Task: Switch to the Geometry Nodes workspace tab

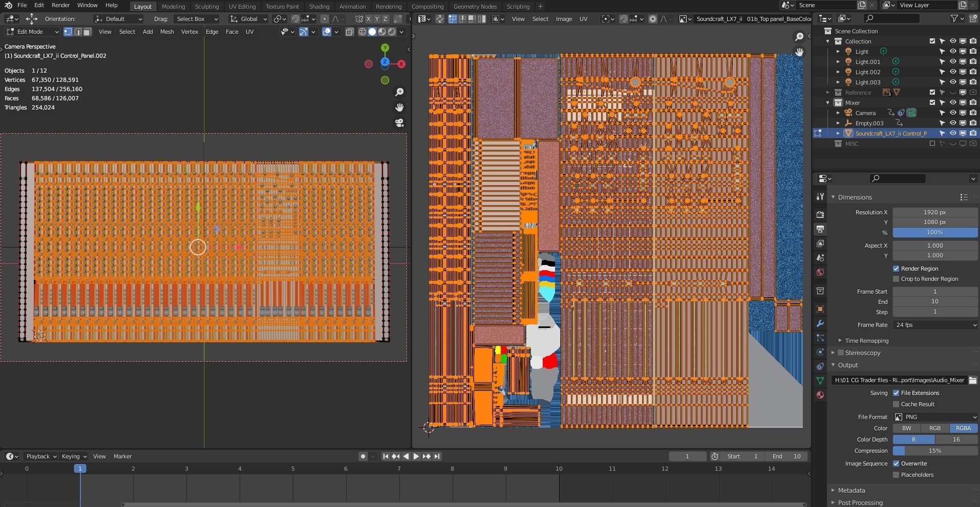Action: point(475,7)
